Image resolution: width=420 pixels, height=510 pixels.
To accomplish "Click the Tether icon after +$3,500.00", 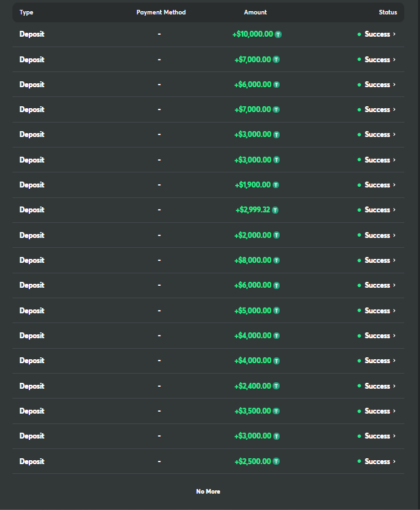I will click(276, 411).
